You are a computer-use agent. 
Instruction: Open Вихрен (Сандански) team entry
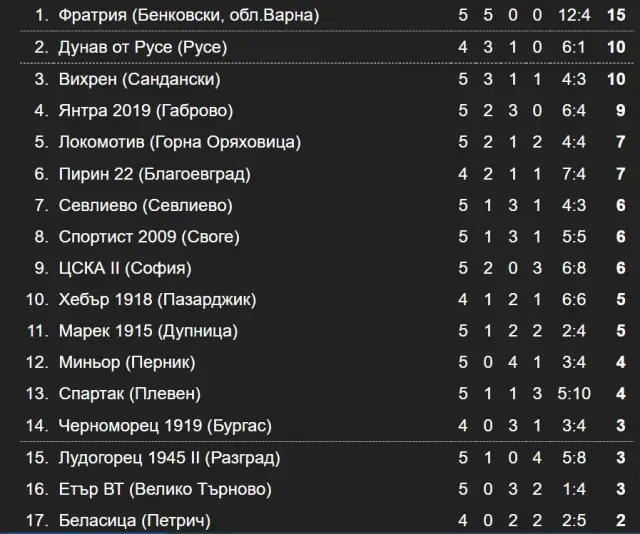click(x=140, y=79)
